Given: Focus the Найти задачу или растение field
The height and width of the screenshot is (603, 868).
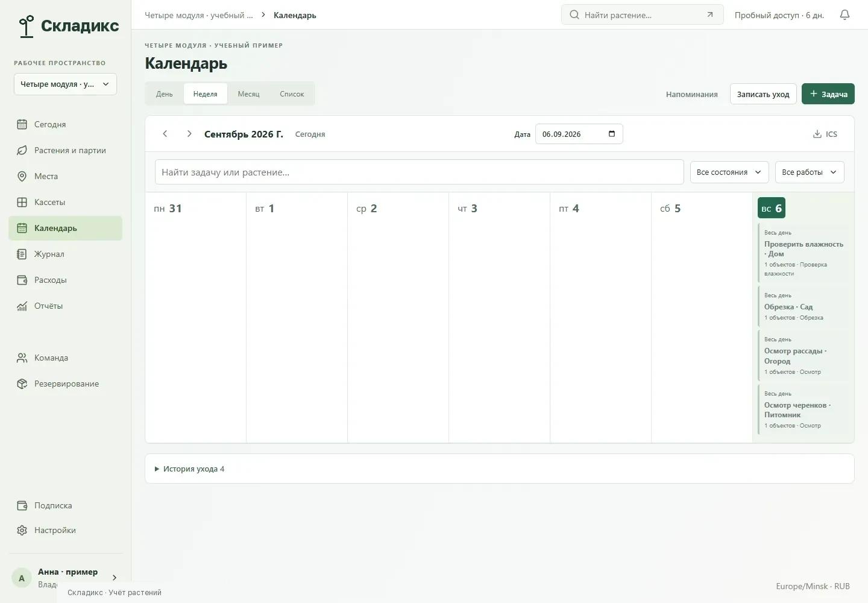Looking at the screenshot, I should click(x=419, y=172).
